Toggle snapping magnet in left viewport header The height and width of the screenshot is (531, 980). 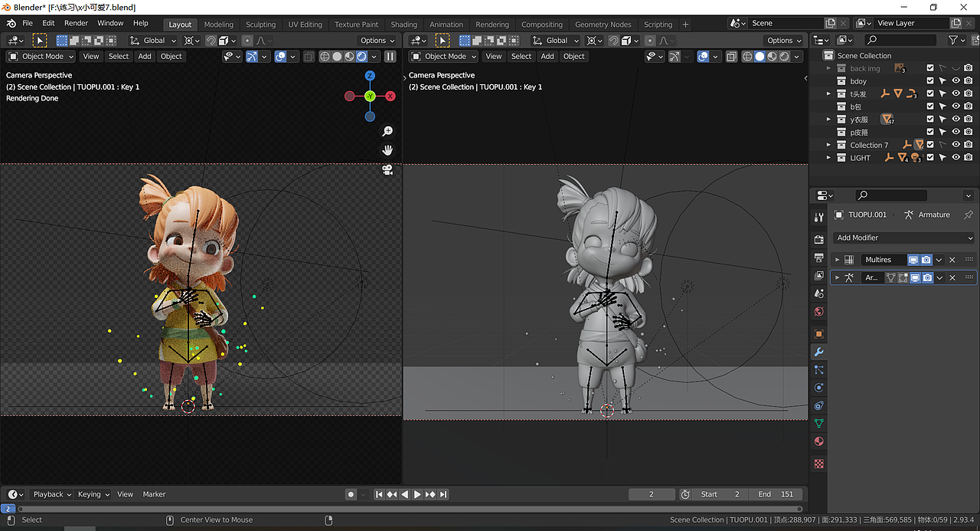point(210,41)
